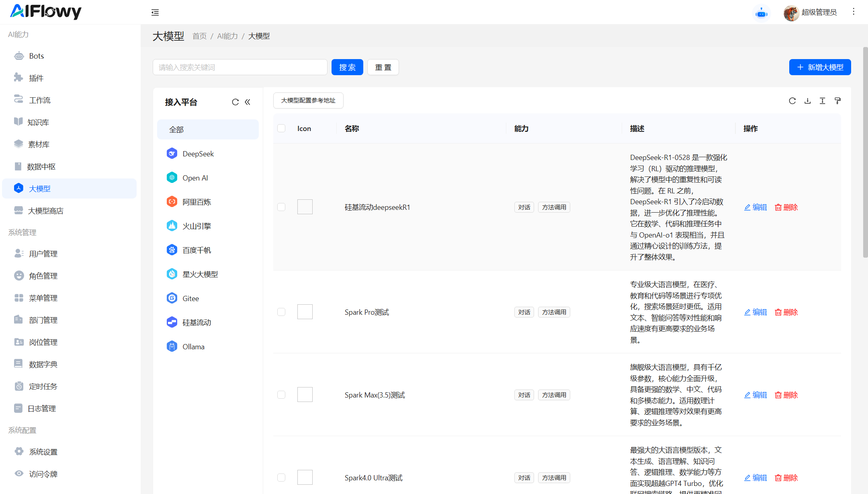Toggle the header select-all checkbox
Image resolution: width=868 pixels, height=494 pixels.
tap(281, 128)
